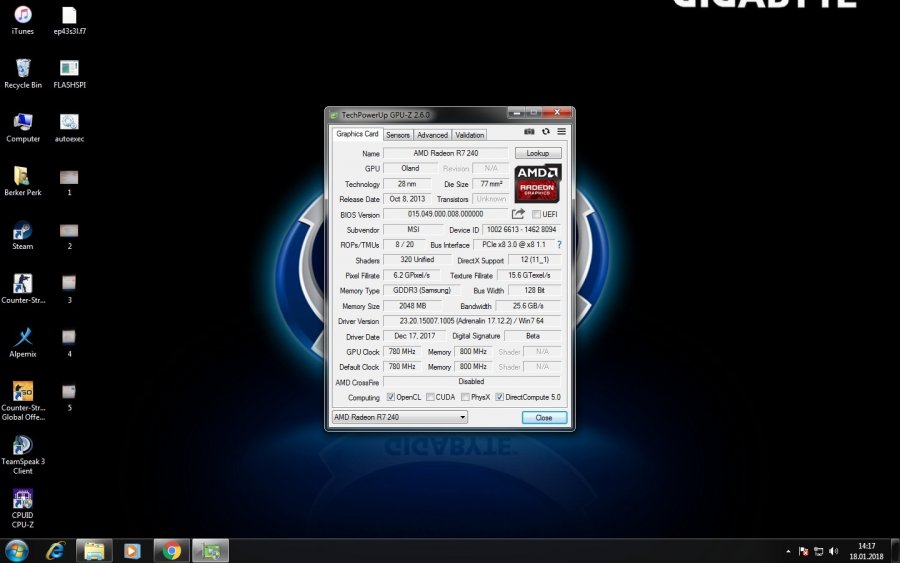
Task: Click the GPU value Oland
Action: coord(410,168)
